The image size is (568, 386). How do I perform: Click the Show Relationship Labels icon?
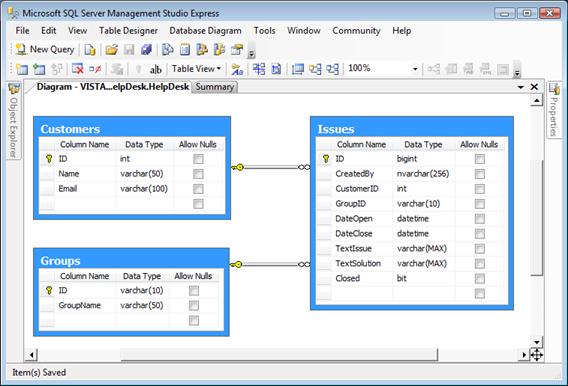tap(237, 69)
